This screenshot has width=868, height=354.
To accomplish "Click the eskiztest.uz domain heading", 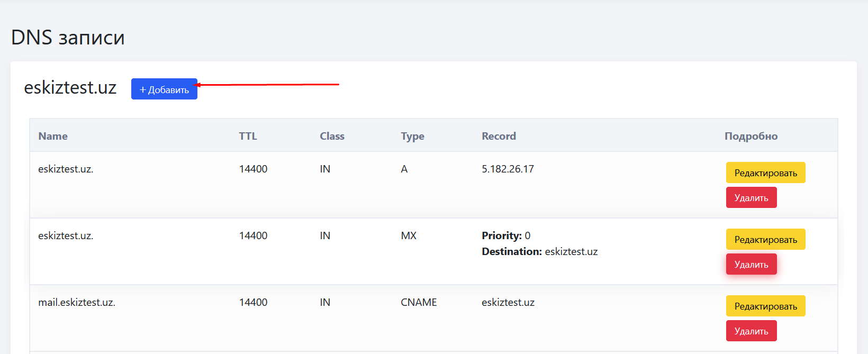I will click(x=70, y=87).
